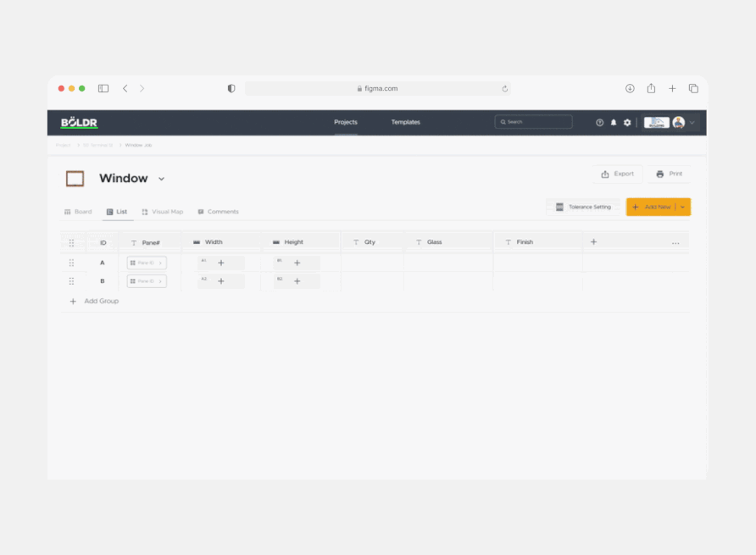Expand the user account chevron
Image resolution: width=756 pixels, height=555 pixels.
coord(692,123)
